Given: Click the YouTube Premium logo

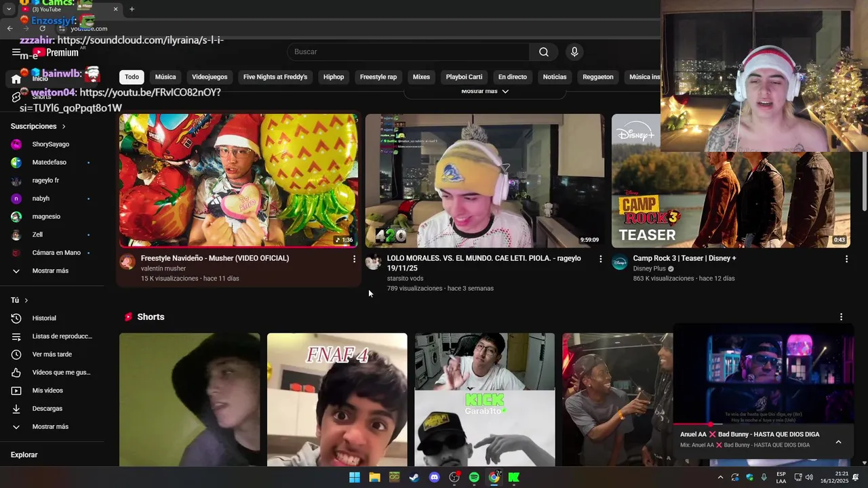Looking at the screenshot, I should point(55,52).
